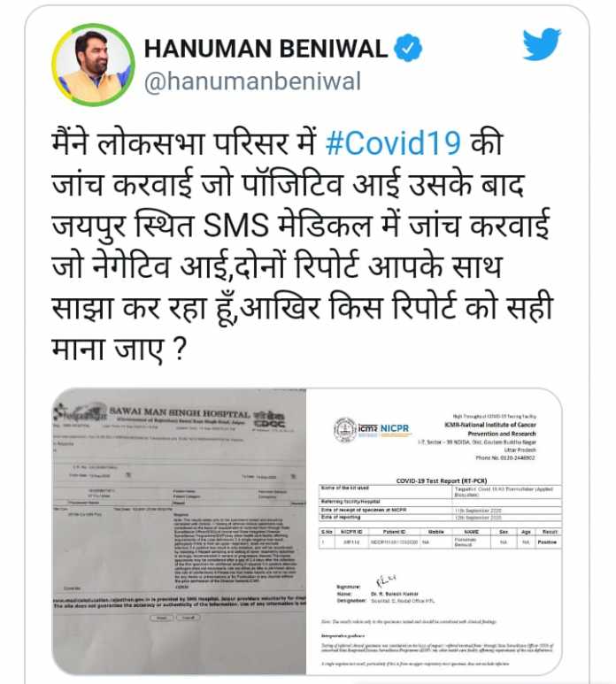Open the NICPR COVID-19 Test Report image
This screenshot has width=616, height=684.
tap(434, 531)
